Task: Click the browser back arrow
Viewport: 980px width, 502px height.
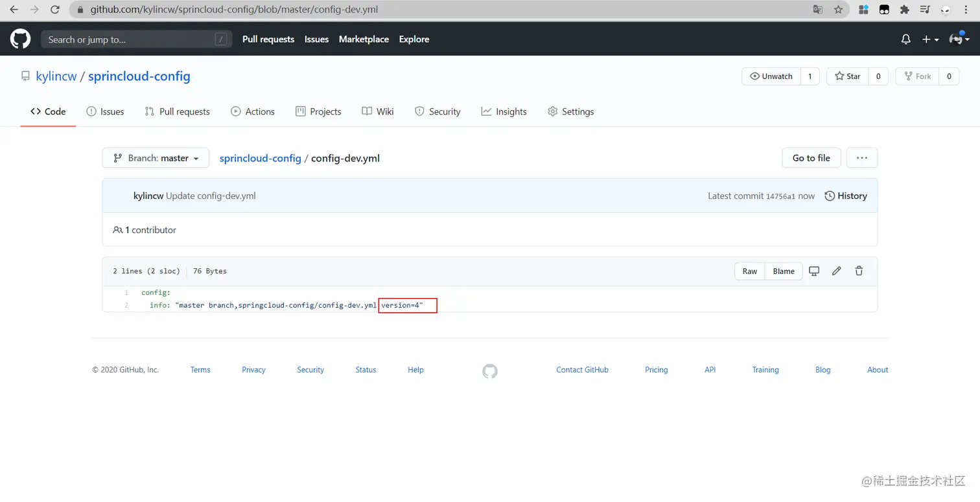Action: coord(14,10)
